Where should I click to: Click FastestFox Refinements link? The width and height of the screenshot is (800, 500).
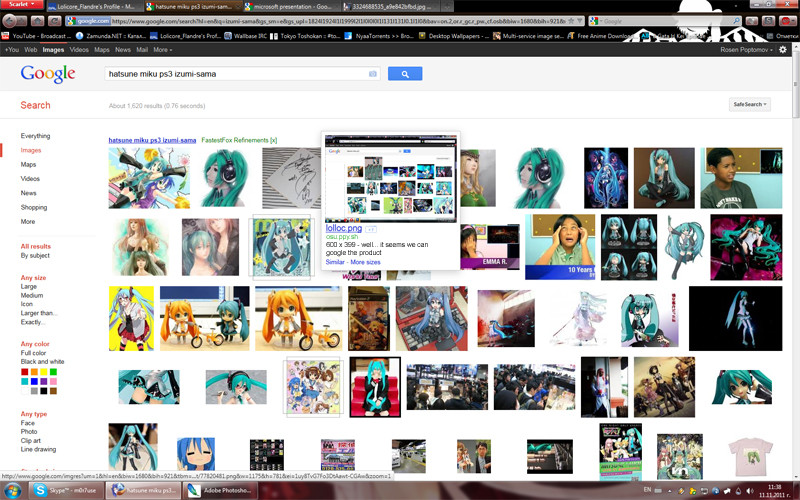tap(239, 140)
